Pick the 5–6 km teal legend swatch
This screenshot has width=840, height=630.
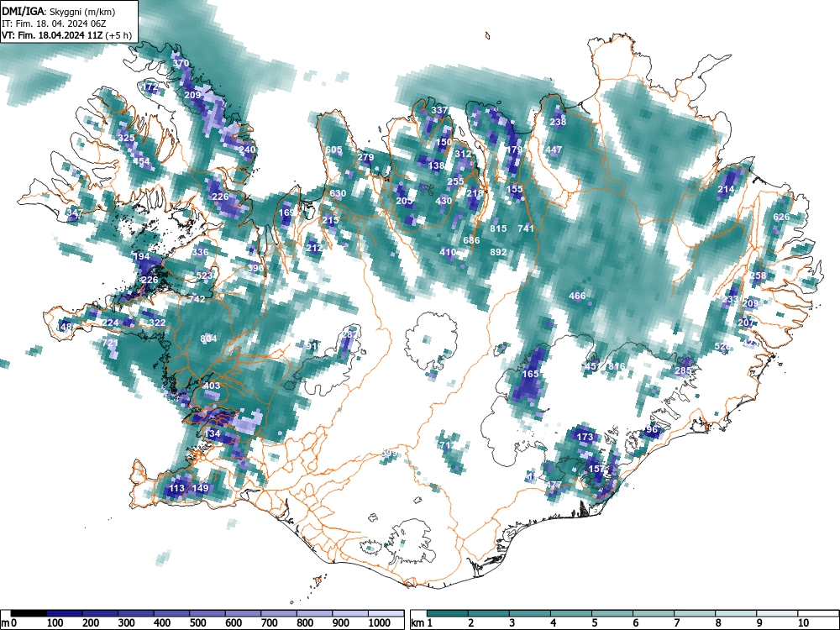612,613
